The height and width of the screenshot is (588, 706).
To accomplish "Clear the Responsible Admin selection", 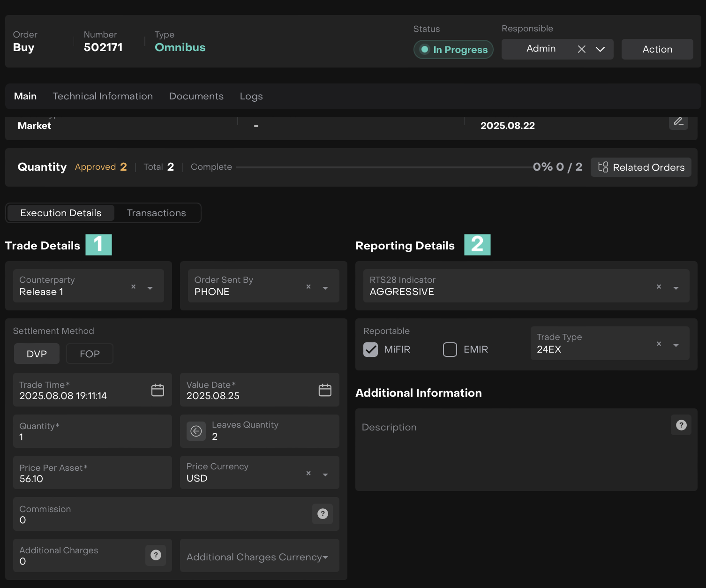I will pos(581,49).
